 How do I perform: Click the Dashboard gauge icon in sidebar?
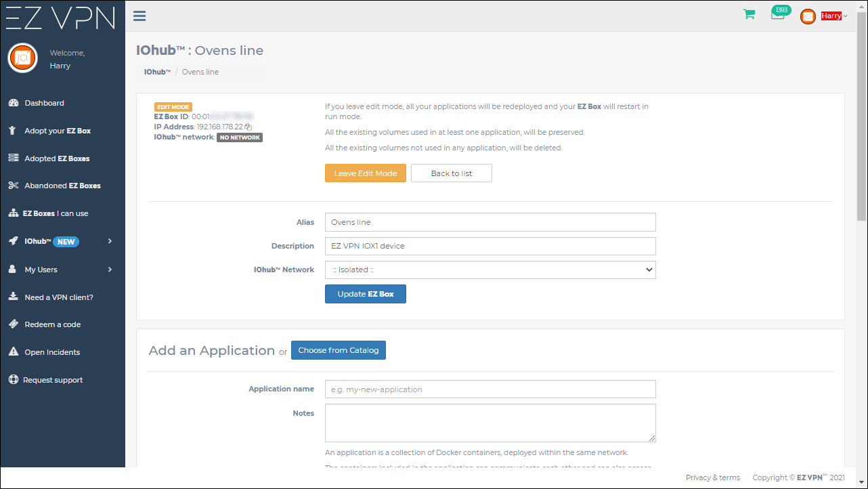(x=13, y=103)
